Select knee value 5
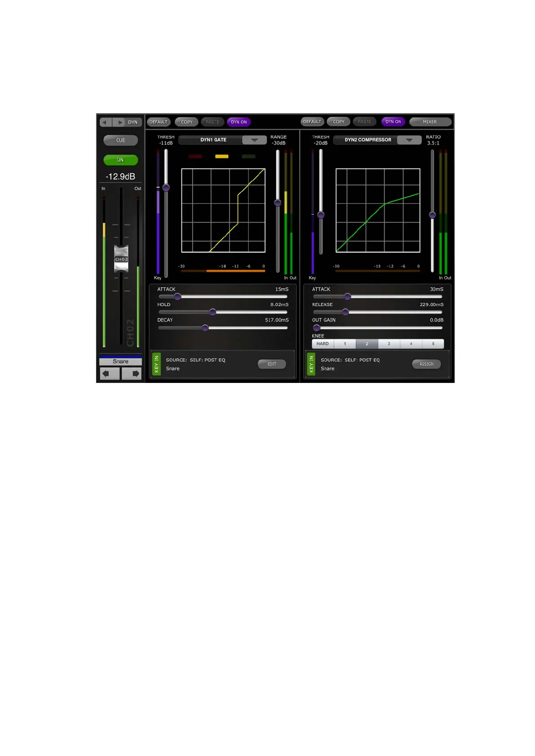The width and height of the screenshot is (535, 756). (433, 344)
